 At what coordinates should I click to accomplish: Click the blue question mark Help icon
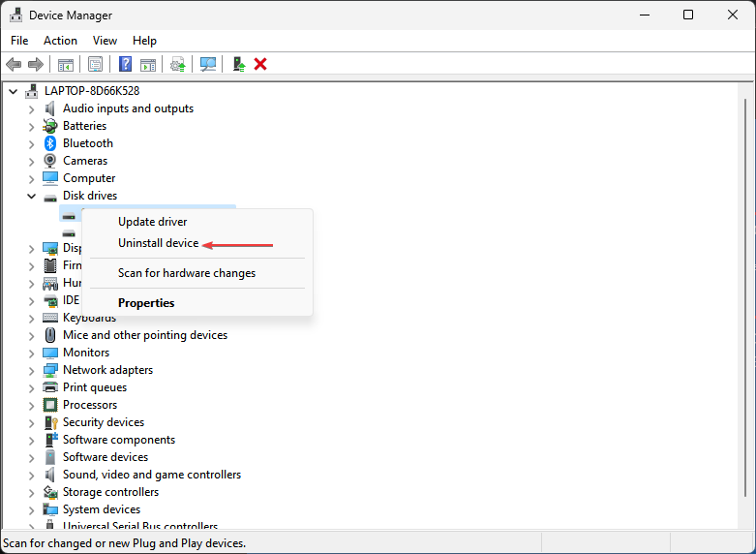pos(125,64)
